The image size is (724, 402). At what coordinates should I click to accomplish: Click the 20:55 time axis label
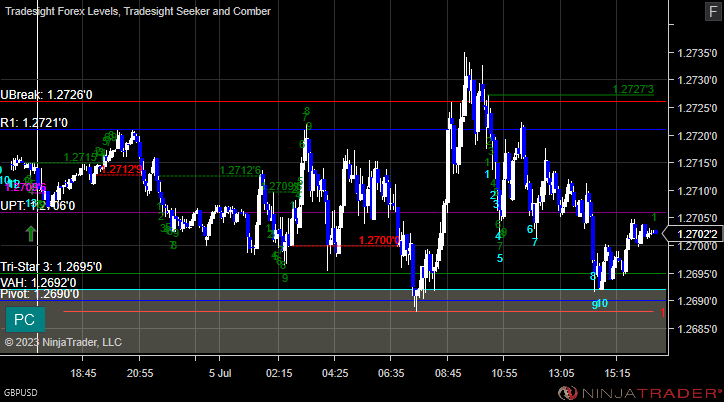pos(140,373)
